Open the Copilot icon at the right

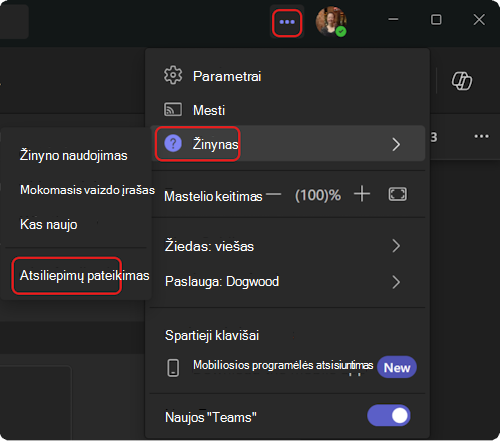coord(462,81)
